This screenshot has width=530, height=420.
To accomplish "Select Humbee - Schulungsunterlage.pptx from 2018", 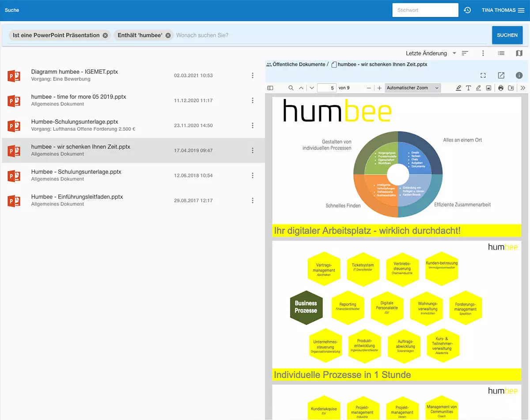I will point(133,175).
